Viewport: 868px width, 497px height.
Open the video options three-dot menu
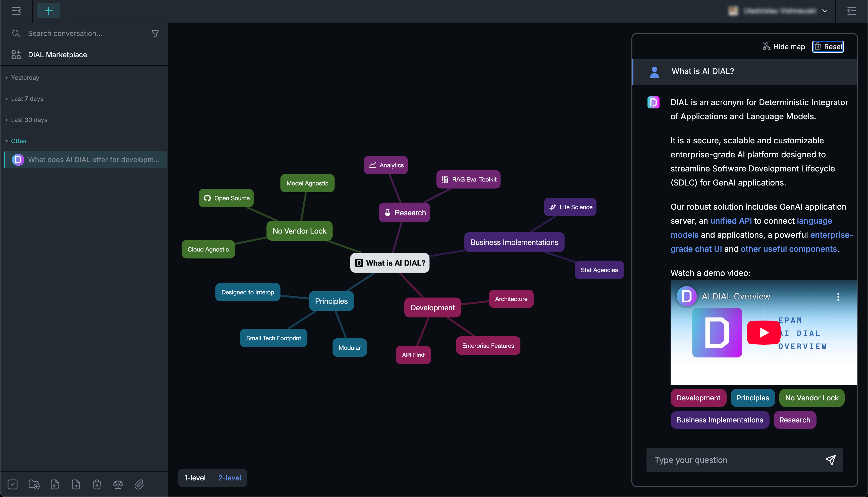point(838,296)
